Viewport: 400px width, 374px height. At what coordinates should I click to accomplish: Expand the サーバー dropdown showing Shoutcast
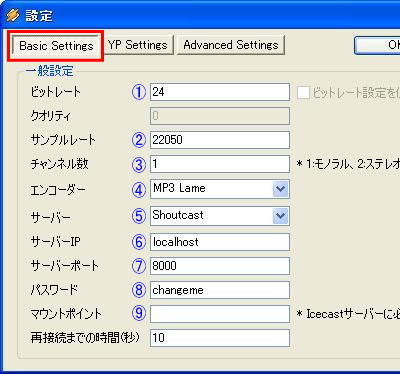(280, 216)
